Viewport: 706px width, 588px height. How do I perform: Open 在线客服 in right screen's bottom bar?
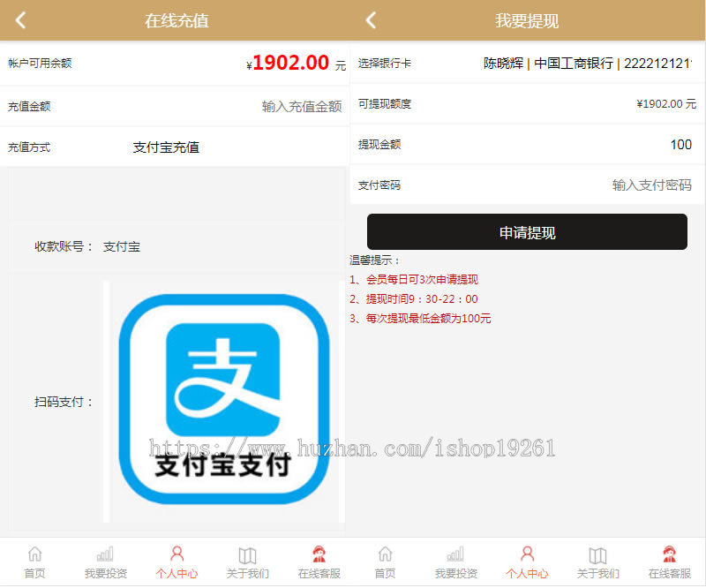point(669,562)
